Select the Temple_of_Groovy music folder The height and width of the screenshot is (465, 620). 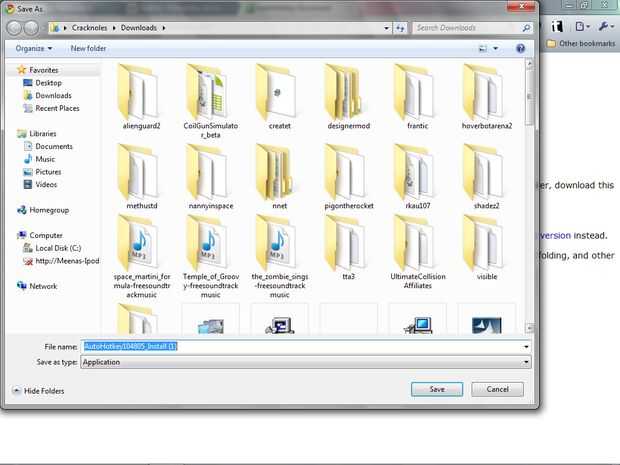(x=210, y=257)
